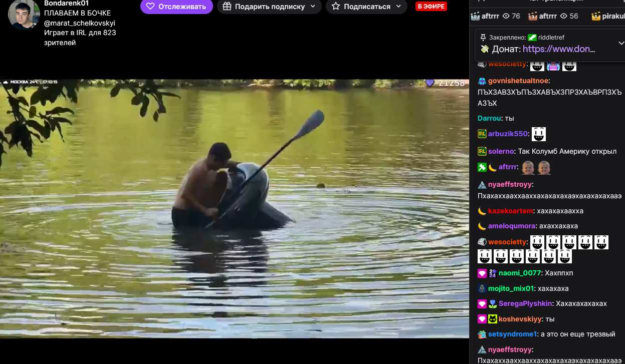625x364 pixels.
Task: Open the Bondarenk01 channel name link
Action: [x=66, y=3]
